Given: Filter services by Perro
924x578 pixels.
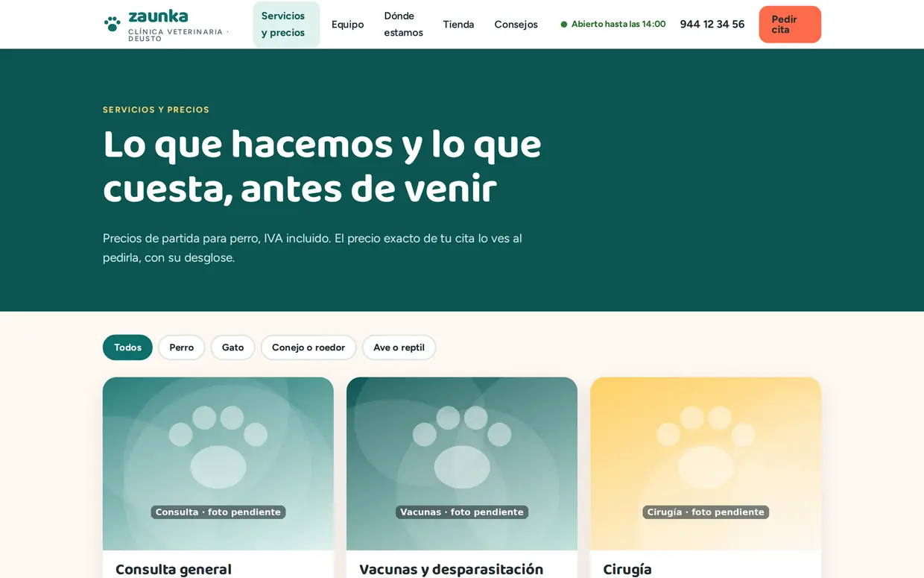Looking at the screenshot, I should 181,348.
